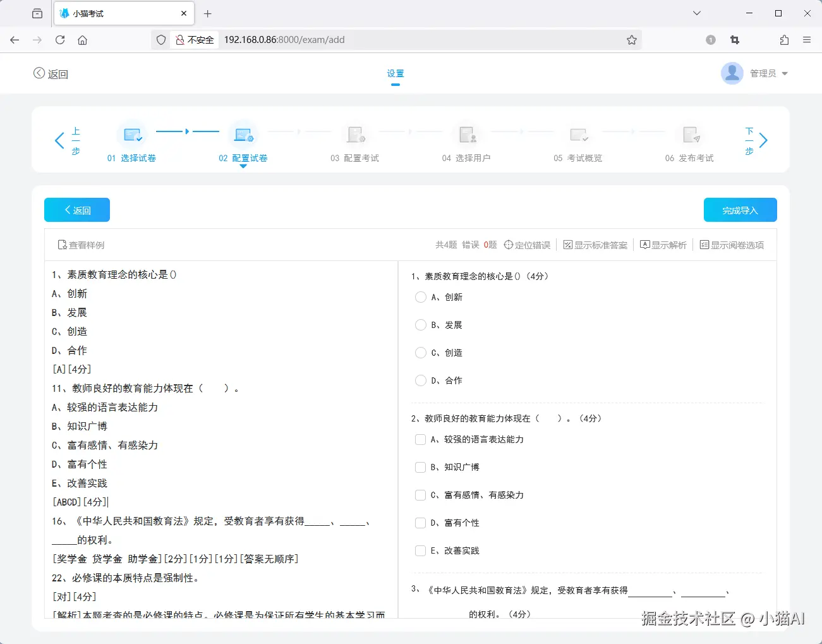Click the blue 返回 back button
The height and width of the screenshot is (644, 822).
pos(76,209)
